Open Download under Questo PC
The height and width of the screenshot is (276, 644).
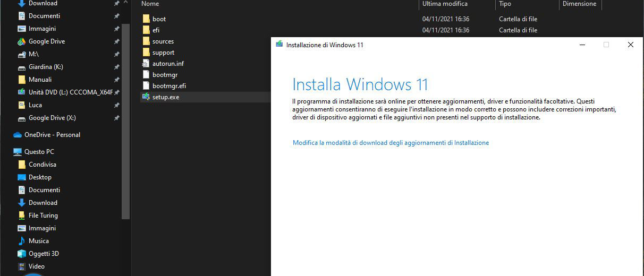(x=43, y=203)
